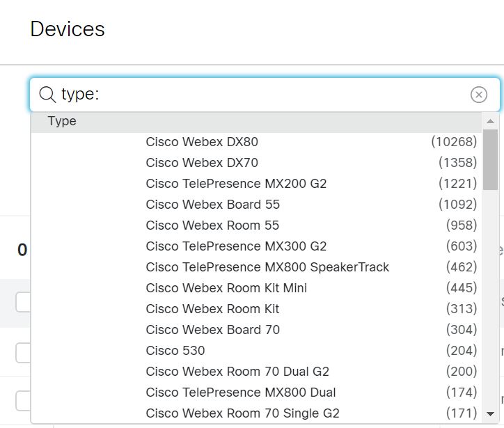Select Cisco Webex DX70 type
Image resolution: width=504 pixels, height=428 pixels.
tap(256, 163)
